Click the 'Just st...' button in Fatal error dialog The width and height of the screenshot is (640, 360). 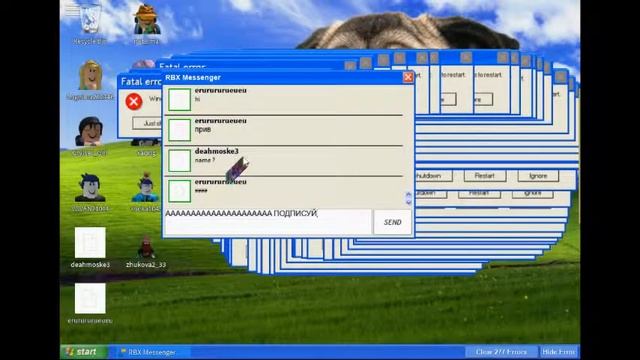147,123
